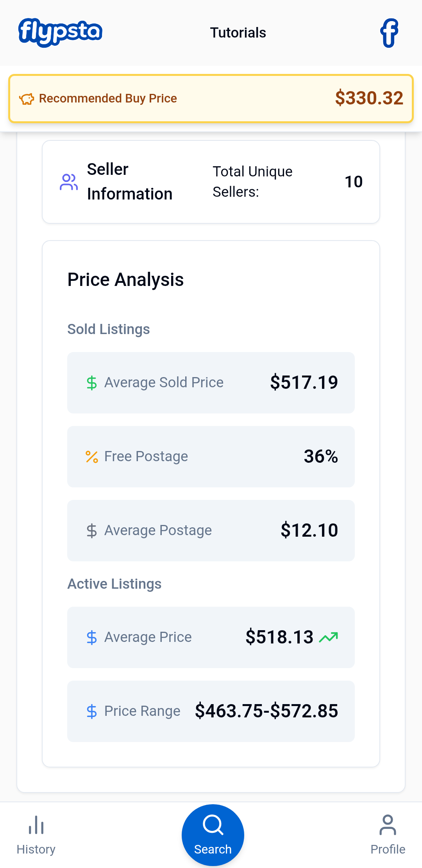422x868 pixels.
Task: Tap the green dollar icon beside Average Sold Price
Action: click(92, 383)
